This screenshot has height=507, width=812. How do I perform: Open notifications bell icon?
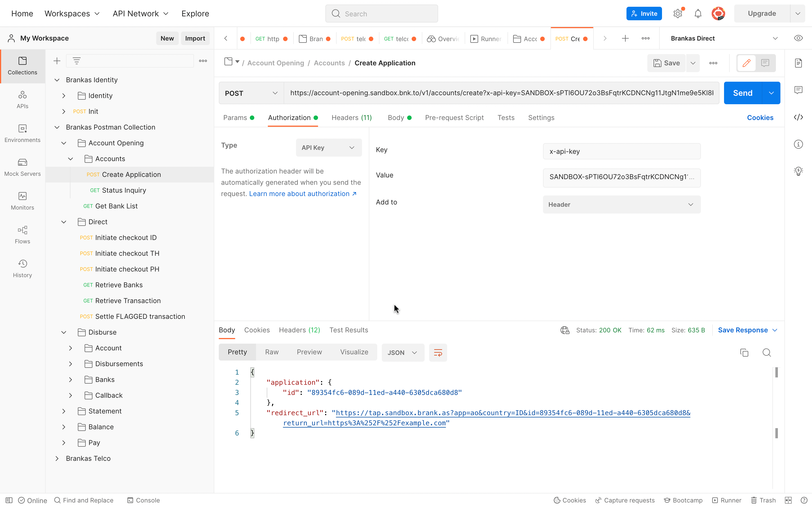tap(698, 14)
